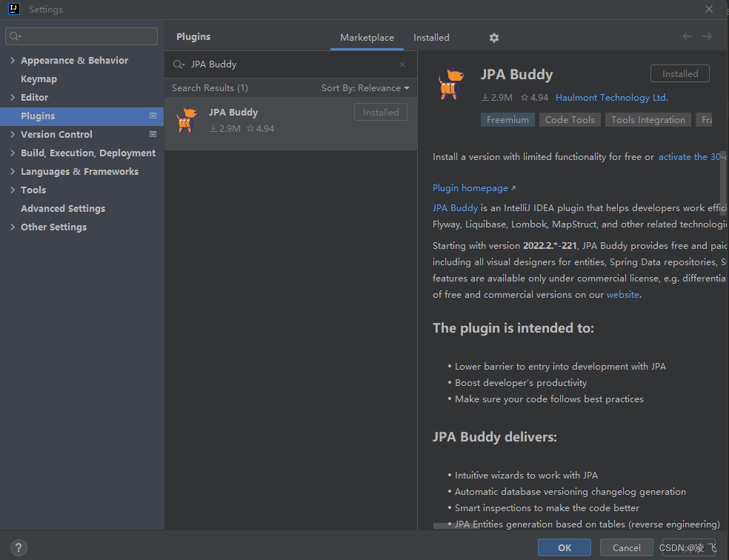This screenshot has height=560, width=729.
Task: Click the 4.94 rating in plugin details
Action: click(x=534, y=98)
